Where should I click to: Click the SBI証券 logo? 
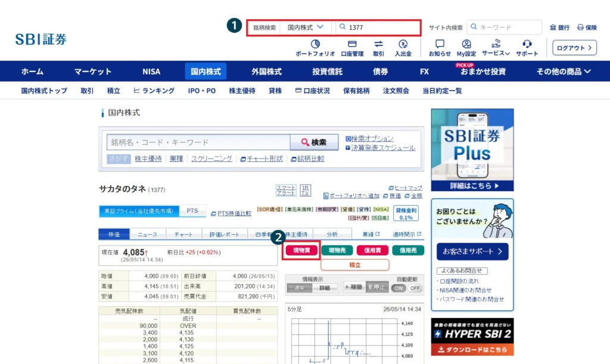click(41, 39)
